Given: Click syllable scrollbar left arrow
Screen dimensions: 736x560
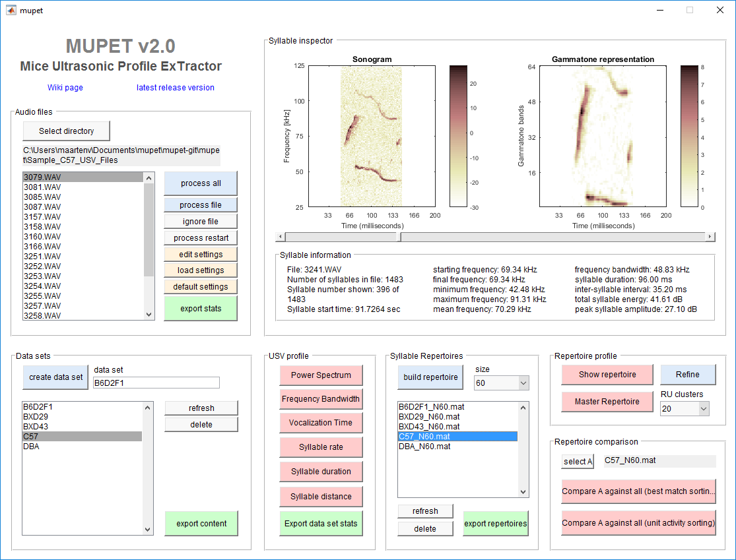Looking at the screenshot, I should tap(281, 237).
